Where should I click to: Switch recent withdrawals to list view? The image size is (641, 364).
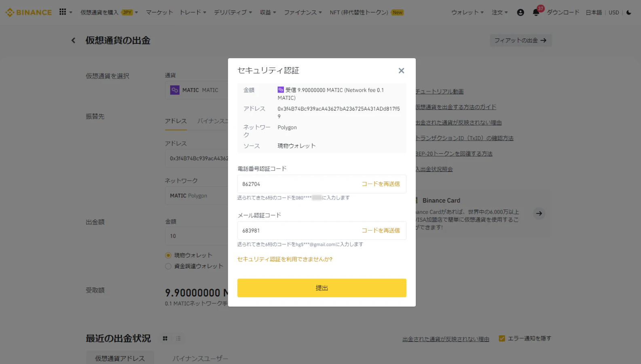[178, 339]
